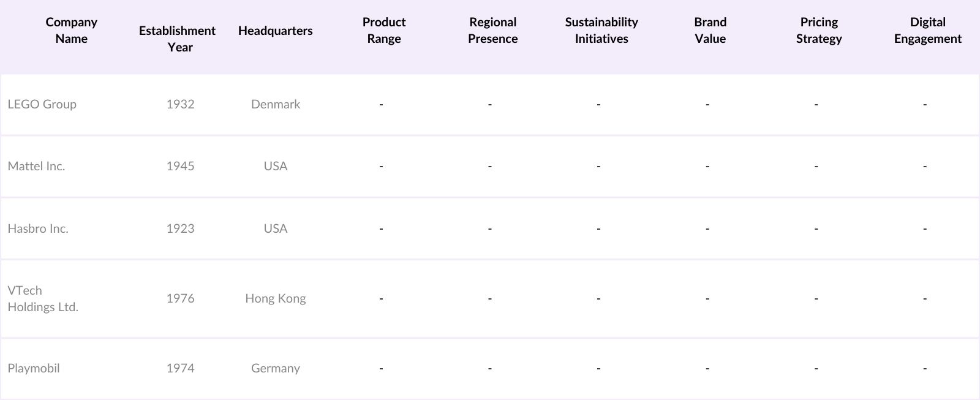Click the Brand Value column header
Image resolution: width=980 pixels, height=400 pixels.
coord(710,31)
